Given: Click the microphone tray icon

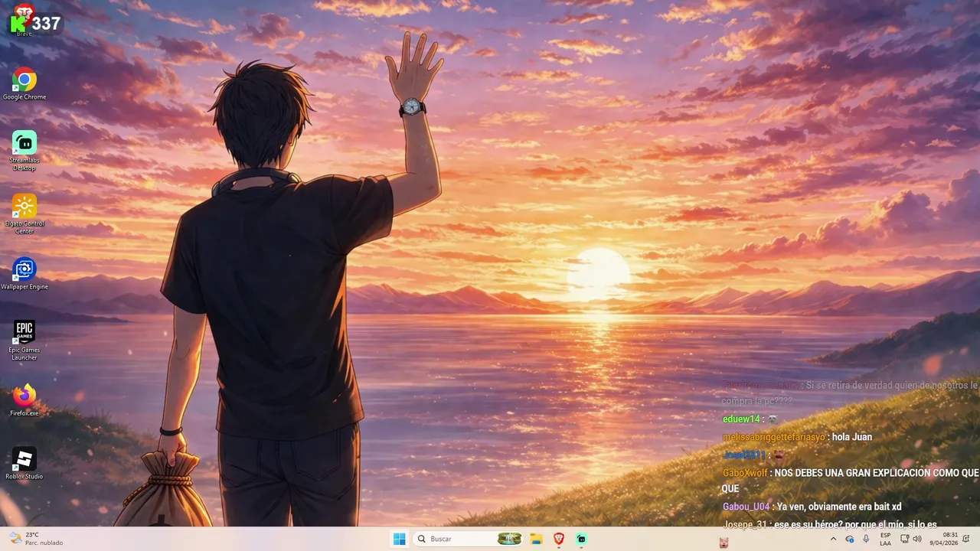Looking at the screenshot, I should pos(866,539).
